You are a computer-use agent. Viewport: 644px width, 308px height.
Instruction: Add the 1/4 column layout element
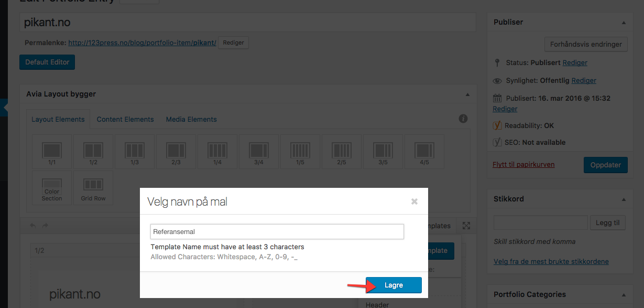click(217, 152)
